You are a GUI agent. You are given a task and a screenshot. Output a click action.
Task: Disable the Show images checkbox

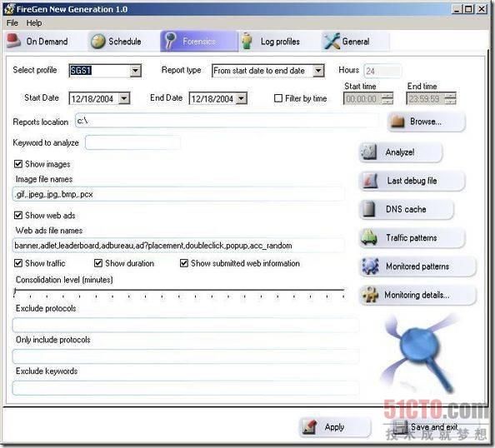pos(18,164)
